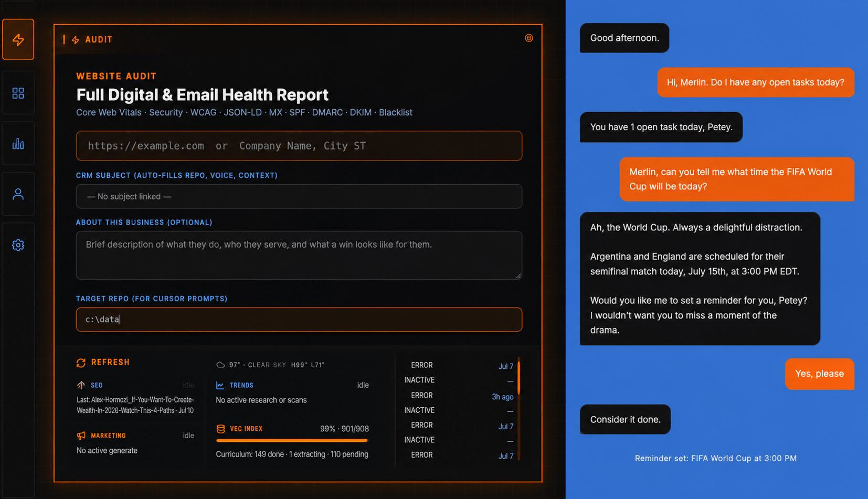This screenshot has width=868, height=499.
Task: Click the lightning icon beside AUDIT title
Action: point(76,40)
